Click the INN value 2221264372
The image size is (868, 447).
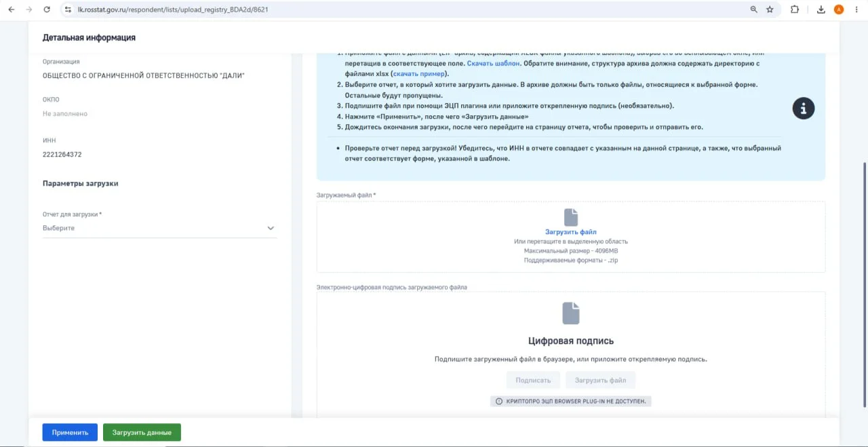coord(62,155)
